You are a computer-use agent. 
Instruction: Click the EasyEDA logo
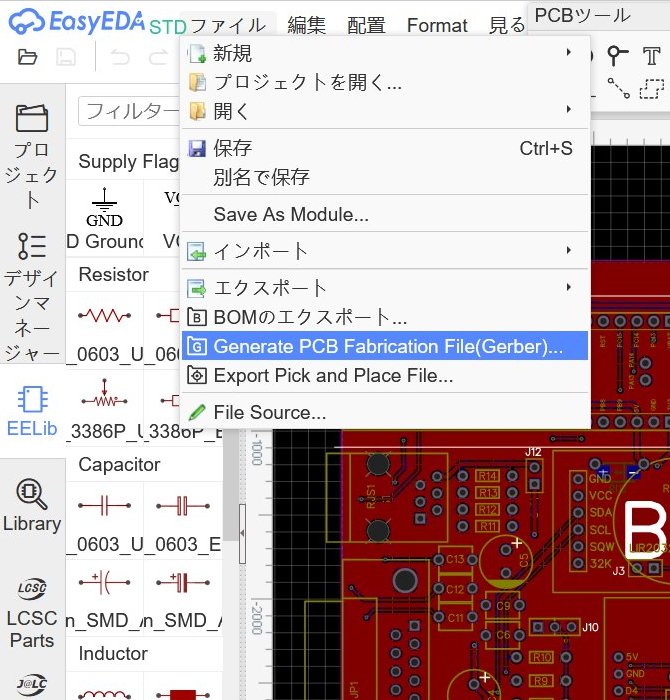(x=77, y=21)
